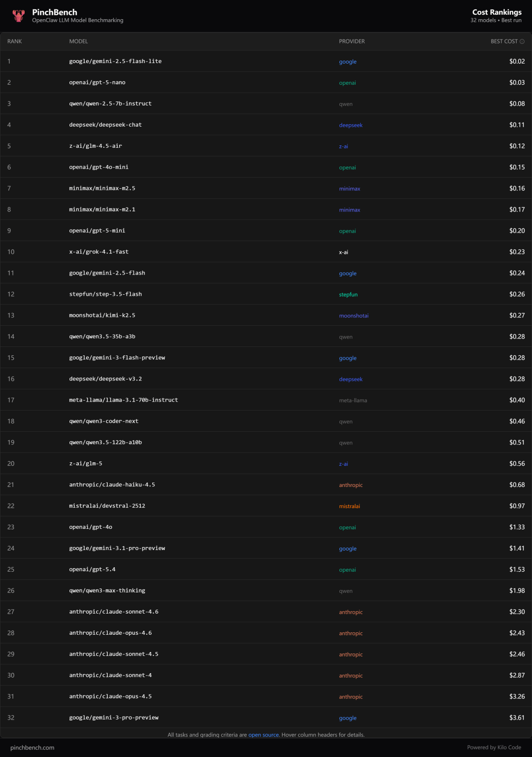Click the Best Cost info icon
Viewport: 532px width, 757px height.
click(522, 41)
